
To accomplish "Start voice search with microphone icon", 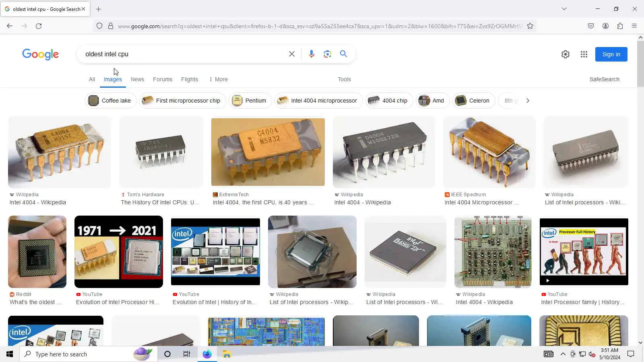I will tap(311, 54).
